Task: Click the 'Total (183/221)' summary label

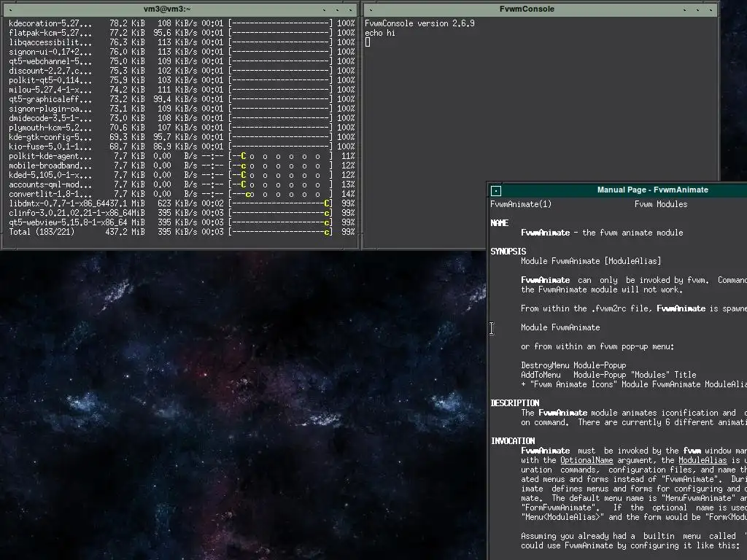Action: (42, 232)
